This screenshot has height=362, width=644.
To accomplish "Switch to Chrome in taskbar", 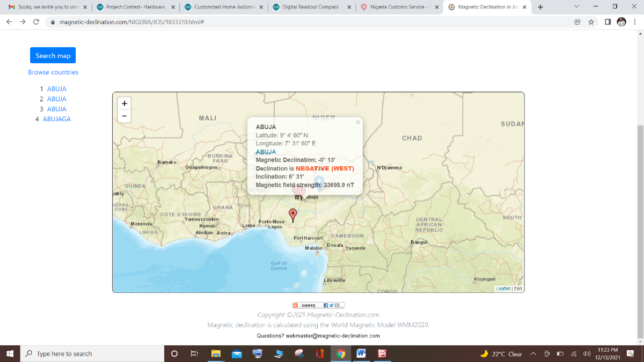I will point(340,353).
